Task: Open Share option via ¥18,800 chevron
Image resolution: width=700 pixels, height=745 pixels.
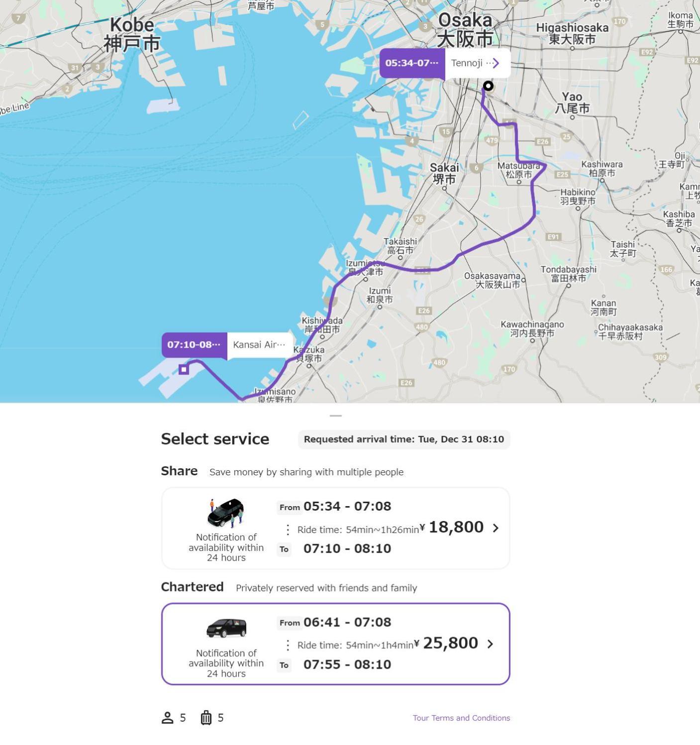Action: click(495, 528)
